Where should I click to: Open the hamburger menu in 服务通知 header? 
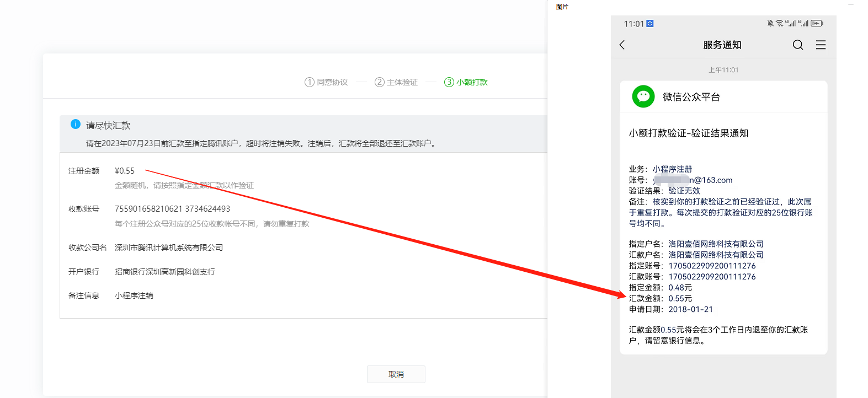pos(821,45)
